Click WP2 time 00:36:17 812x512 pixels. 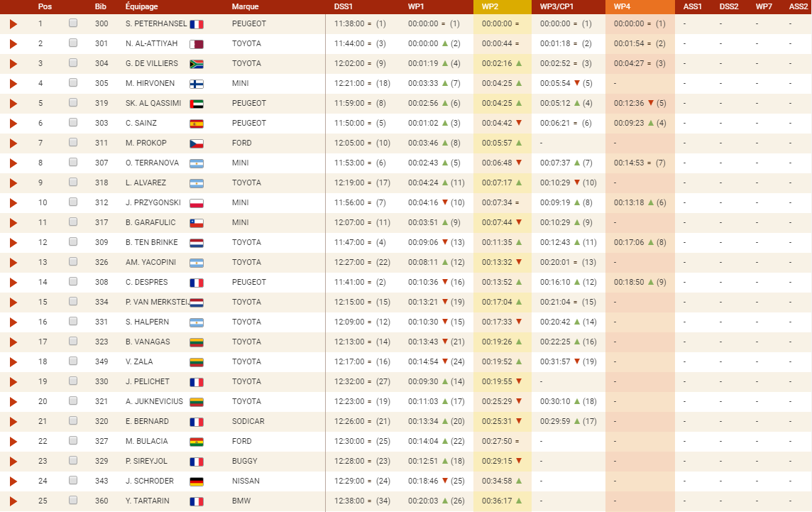coord(497,501)
